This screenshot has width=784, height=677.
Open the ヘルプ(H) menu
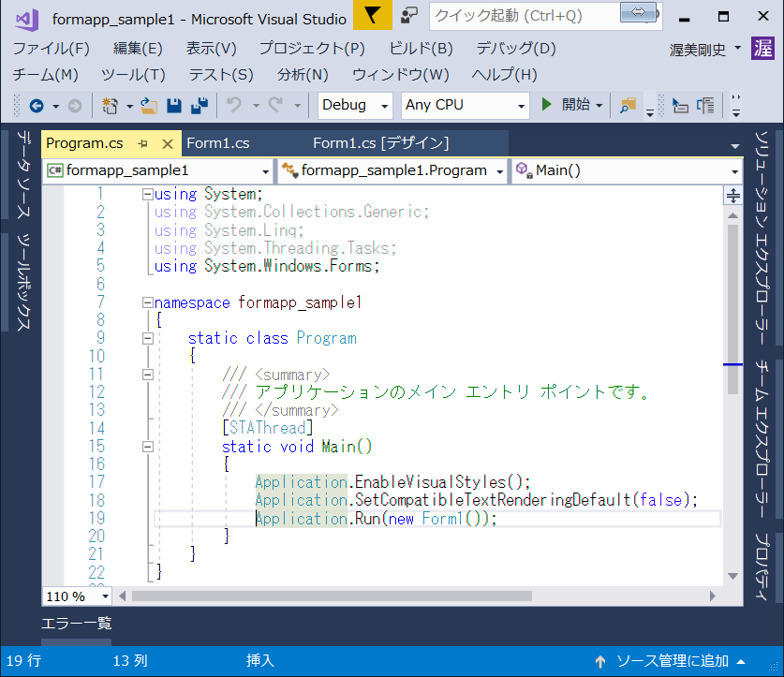504,75
